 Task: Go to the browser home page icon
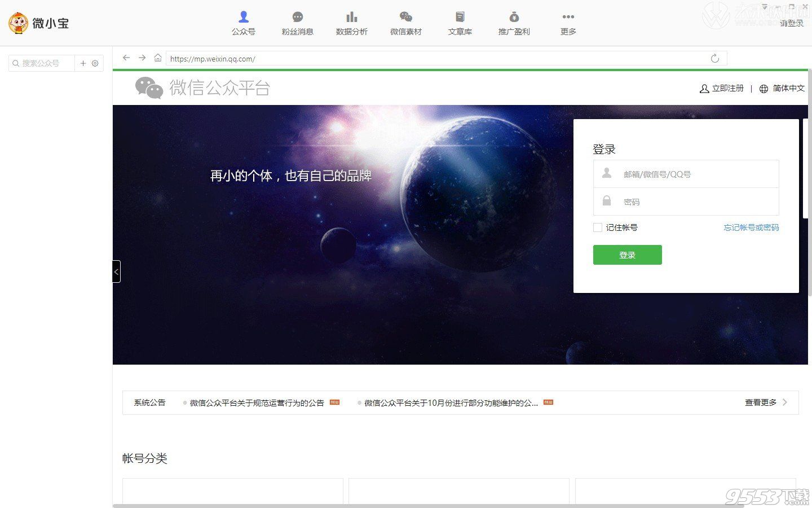tap(158, 58)
